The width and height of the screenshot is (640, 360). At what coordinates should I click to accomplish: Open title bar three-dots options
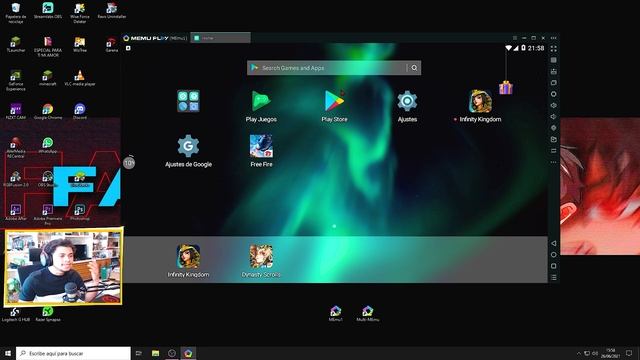pyautogui.click(x=553, y=38)
